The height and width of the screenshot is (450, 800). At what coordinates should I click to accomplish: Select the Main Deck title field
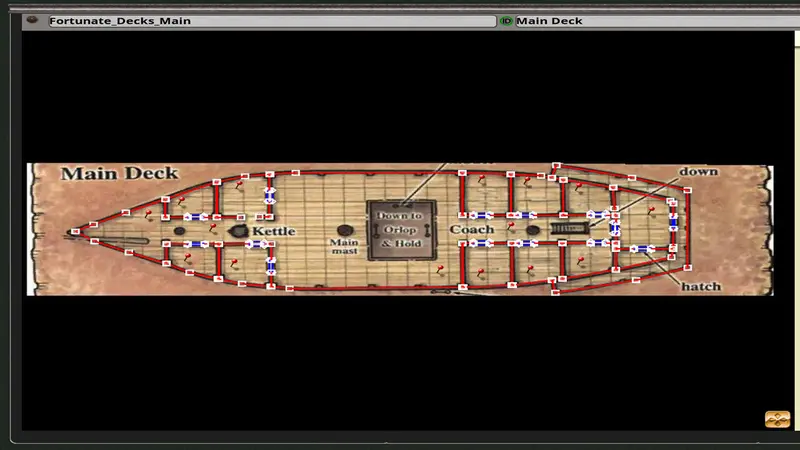point(650,21)
